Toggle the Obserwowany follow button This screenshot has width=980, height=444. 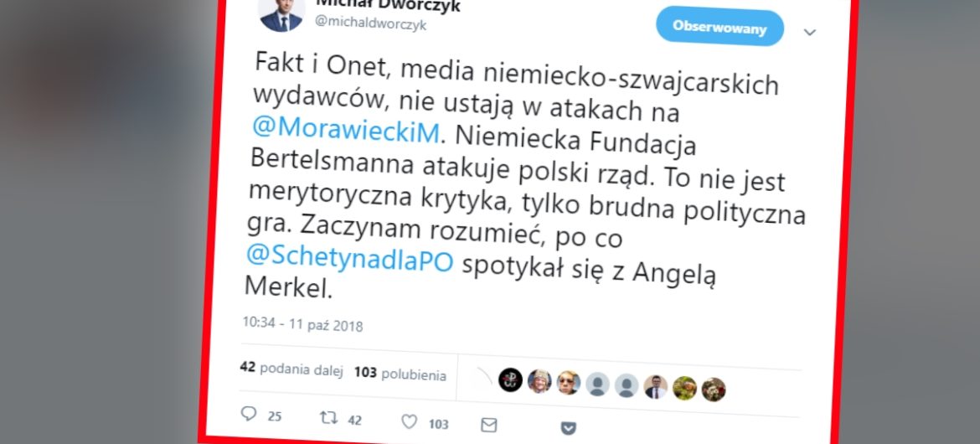coord(720,28)
